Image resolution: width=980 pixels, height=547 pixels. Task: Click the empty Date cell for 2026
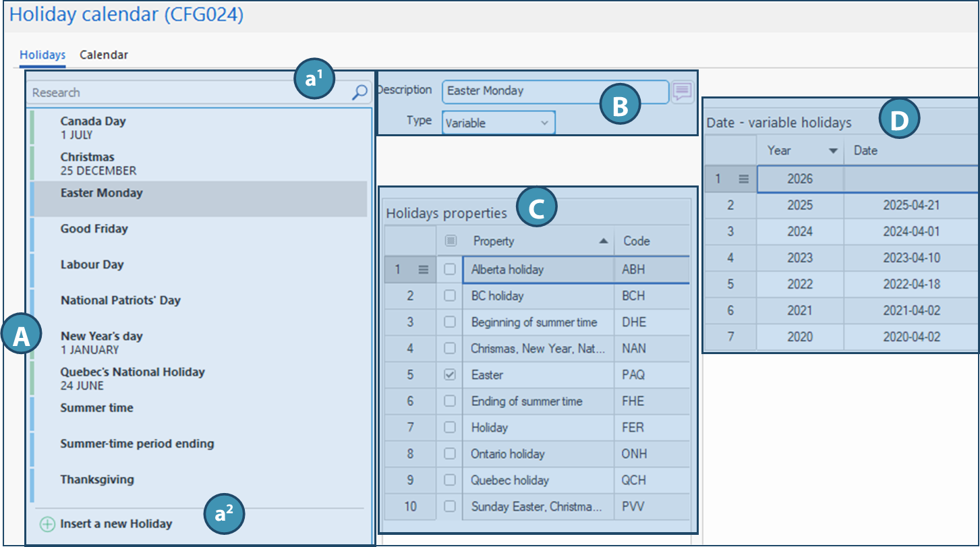pyautogui.click(x=911, y=179)
